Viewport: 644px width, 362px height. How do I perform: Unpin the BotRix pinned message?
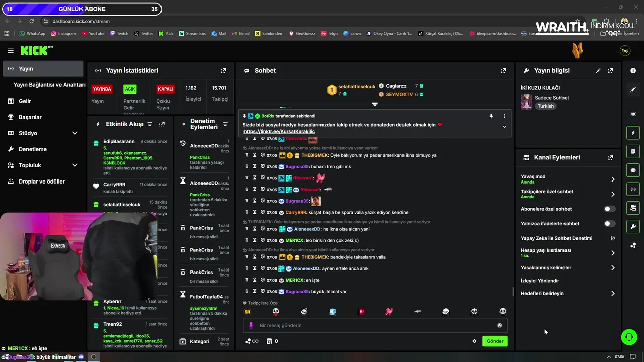tap(491, 116)
